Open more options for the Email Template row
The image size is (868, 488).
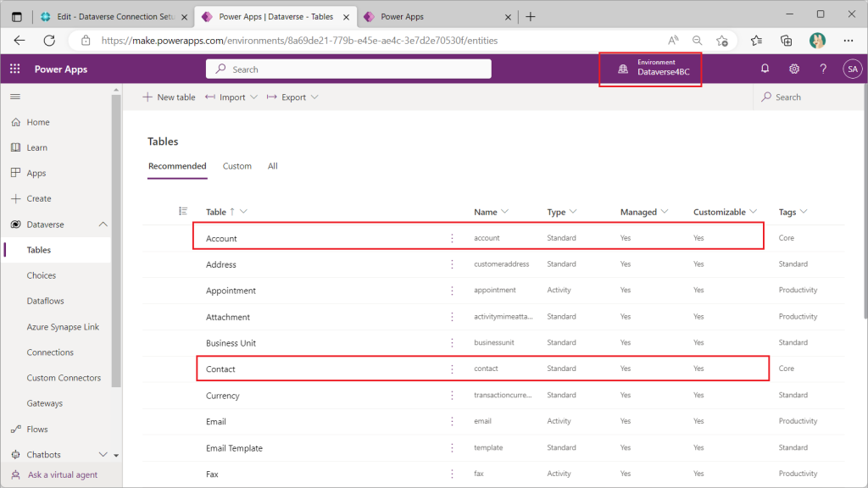452,447
